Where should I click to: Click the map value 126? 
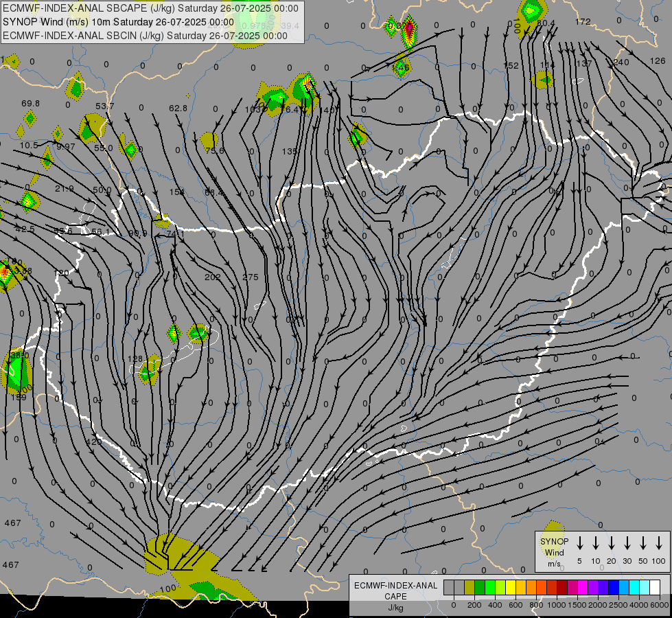(658, 61)
